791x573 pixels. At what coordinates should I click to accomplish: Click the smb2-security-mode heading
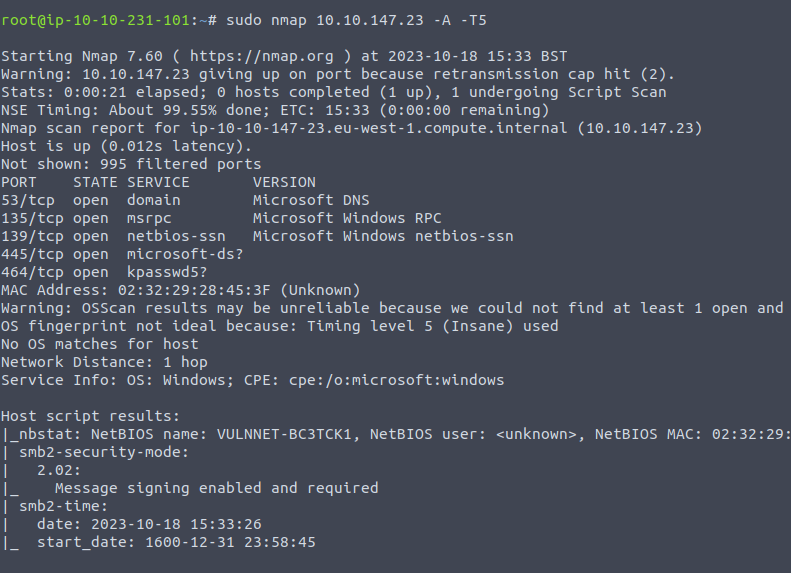tap(104, 452)
